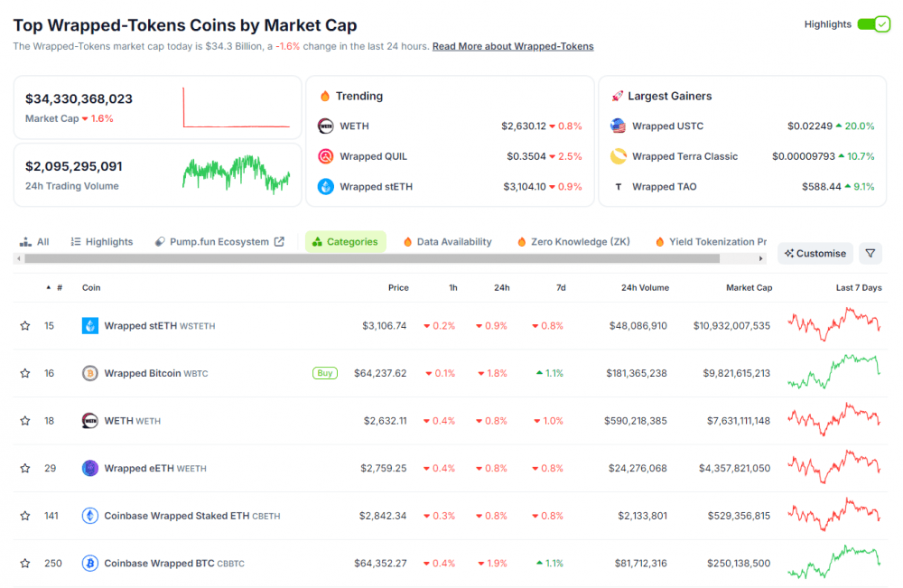The image size is (903, 588).
Task: Sort table by rank number column
Action: 58,288
